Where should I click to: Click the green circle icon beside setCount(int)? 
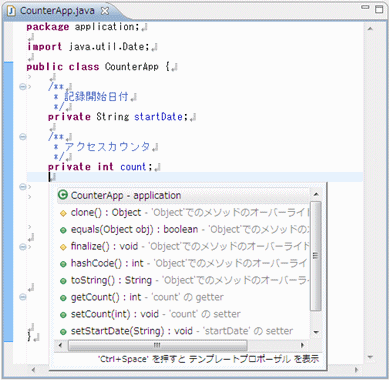pos(63,315)
